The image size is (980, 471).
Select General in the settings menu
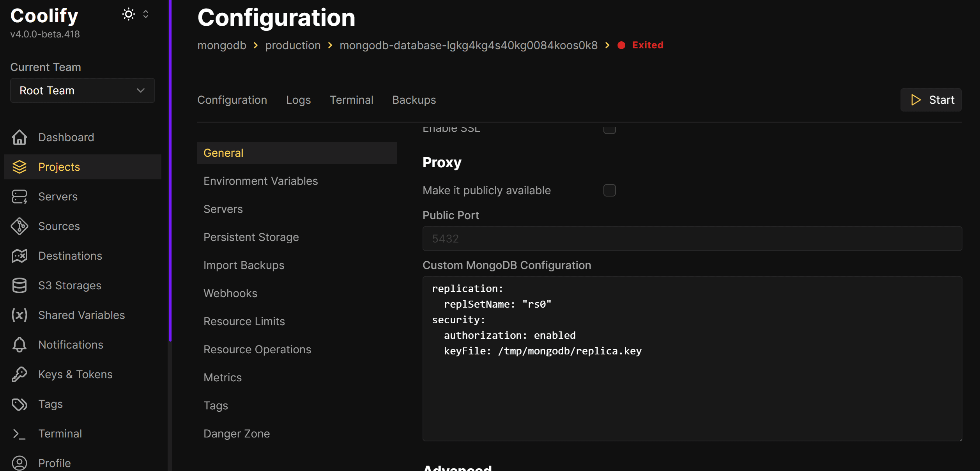click(297, 153)
